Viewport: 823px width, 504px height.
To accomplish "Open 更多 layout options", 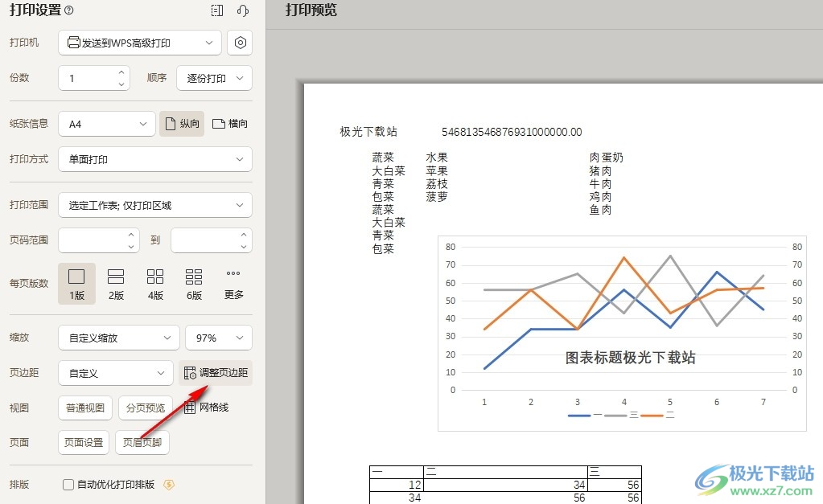I will click(x=233, y=284).
